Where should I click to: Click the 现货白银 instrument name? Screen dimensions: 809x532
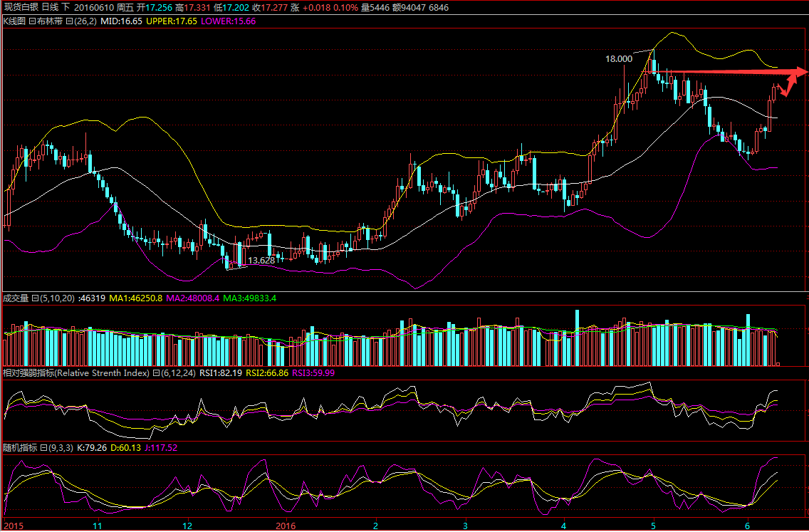point(21,7)
